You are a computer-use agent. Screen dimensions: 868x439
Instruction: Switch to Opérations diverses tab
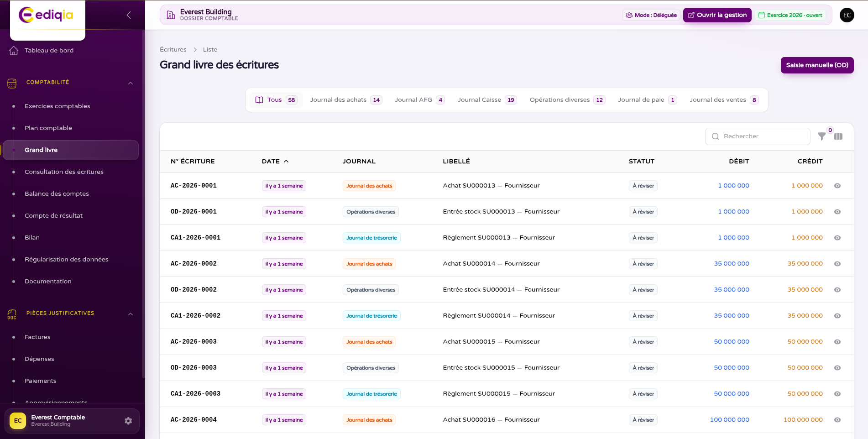pos(567,100)
